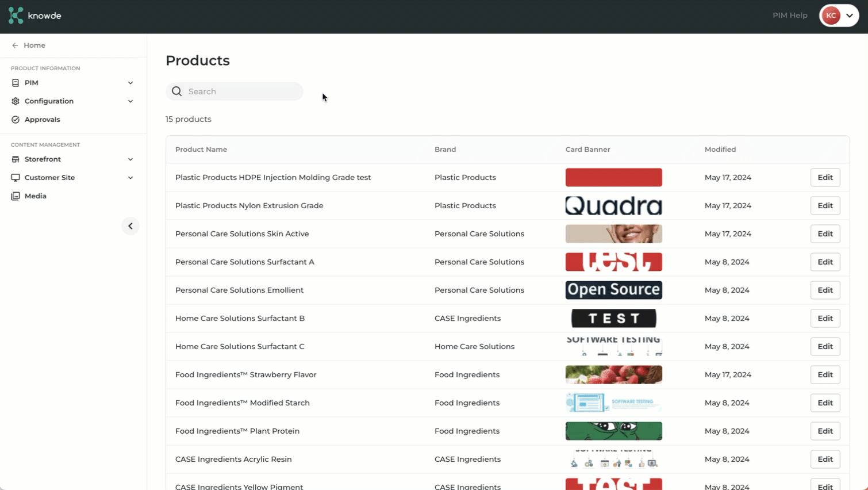
Task: Expand the PIM section chevron
Action: click(x=130, y=83)
